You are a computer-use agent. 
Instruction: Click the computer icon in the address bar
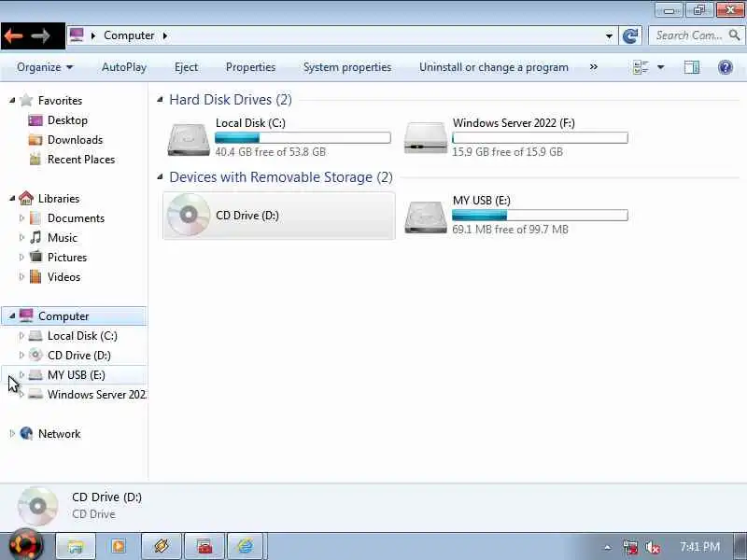(77, 35)
